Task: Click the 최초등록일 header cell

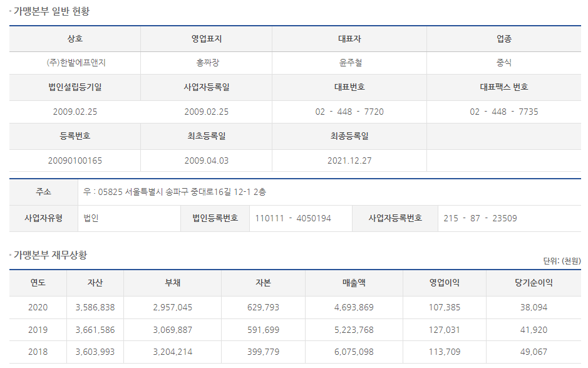Action: point(206,136)
